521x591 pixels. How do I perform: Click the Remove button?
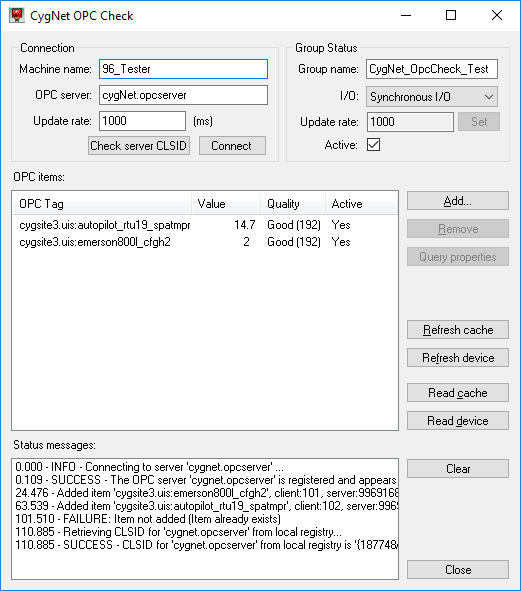tap(458, 229)
